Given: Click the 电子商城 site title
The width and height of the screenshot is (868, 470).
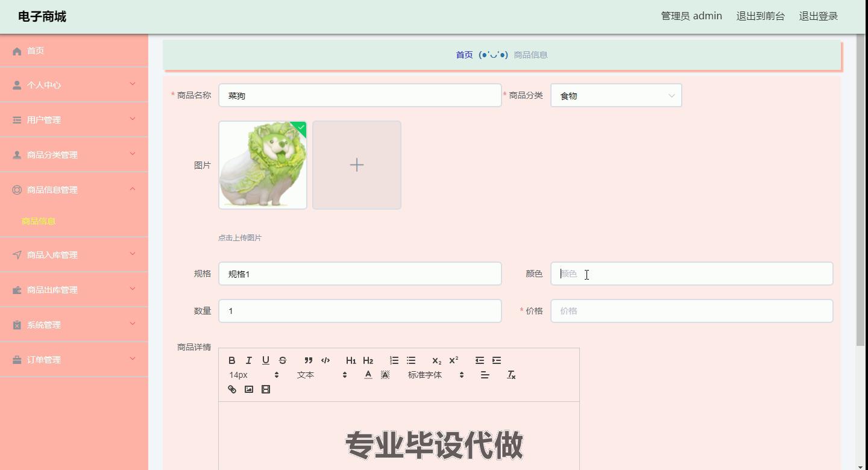Looking at the screenshot, I should point(42,17).
